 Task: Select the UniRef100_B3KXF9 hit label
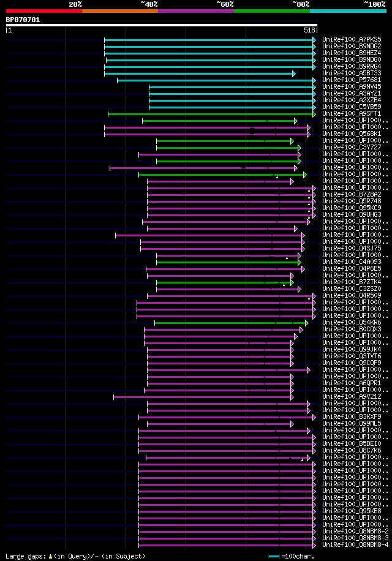(x=352, y=417)
